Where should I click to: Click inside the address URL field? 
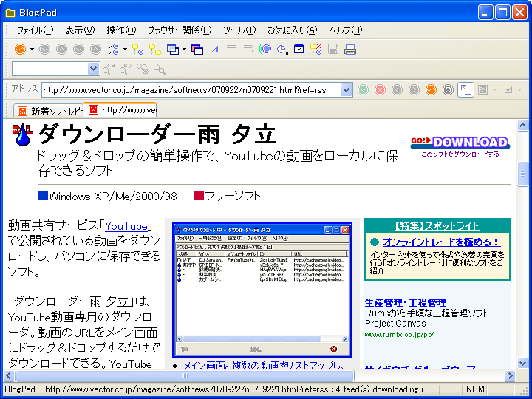[191, 90]
